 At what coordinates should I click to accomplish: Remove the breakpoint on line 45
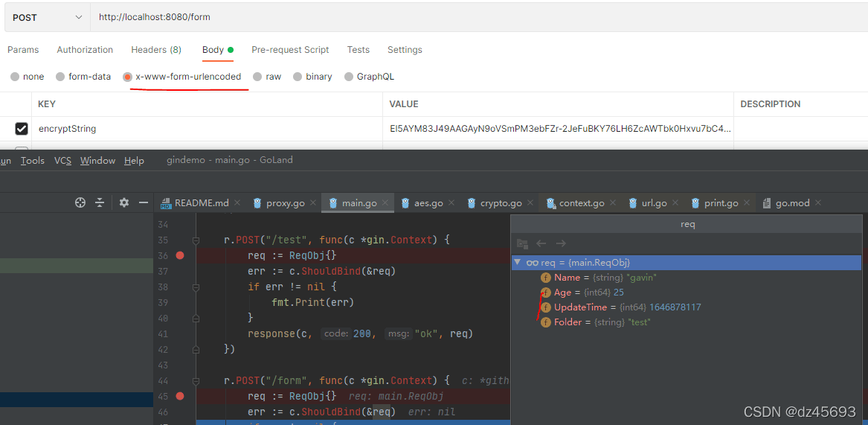coord(179,396)
